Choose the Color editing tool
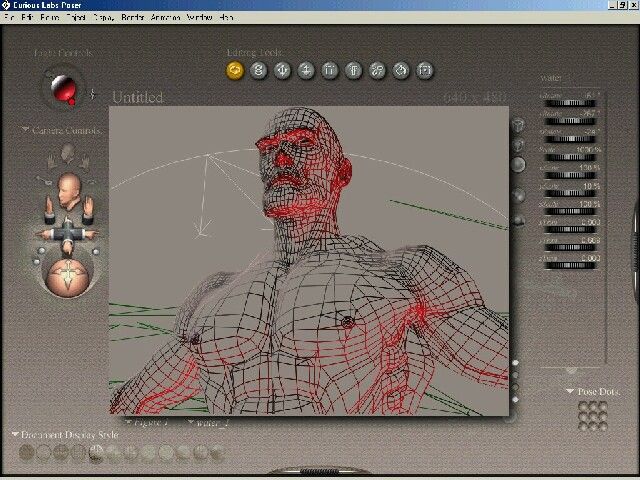 tap(401, 70)
